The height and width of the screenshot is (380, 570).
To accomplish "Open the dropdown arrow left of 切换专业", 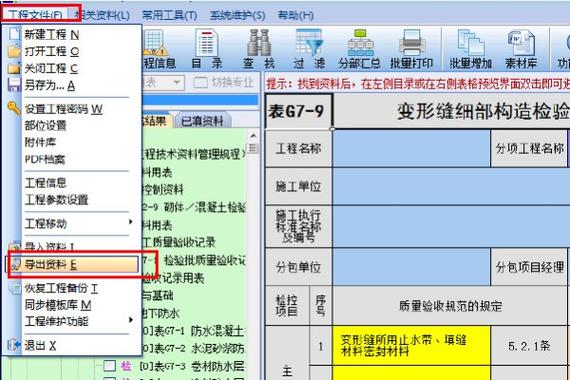I will [x=177, y=83].
